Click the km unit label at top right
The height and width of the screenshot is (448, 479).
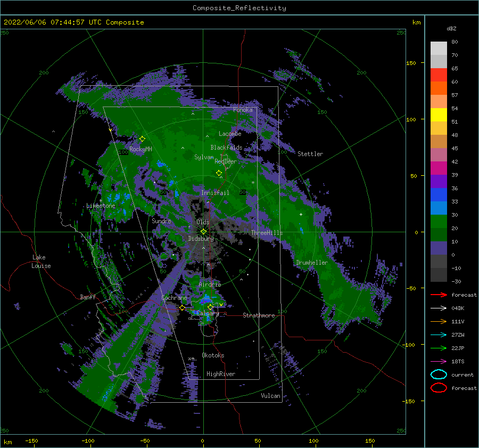[x=416, y=22]
